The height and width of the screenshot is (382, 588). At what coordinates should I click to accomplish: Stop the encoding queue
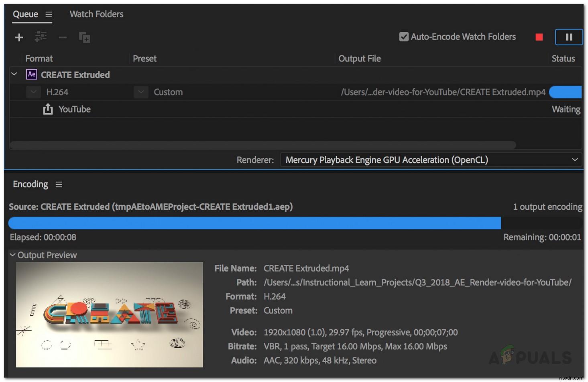(539, 37)
